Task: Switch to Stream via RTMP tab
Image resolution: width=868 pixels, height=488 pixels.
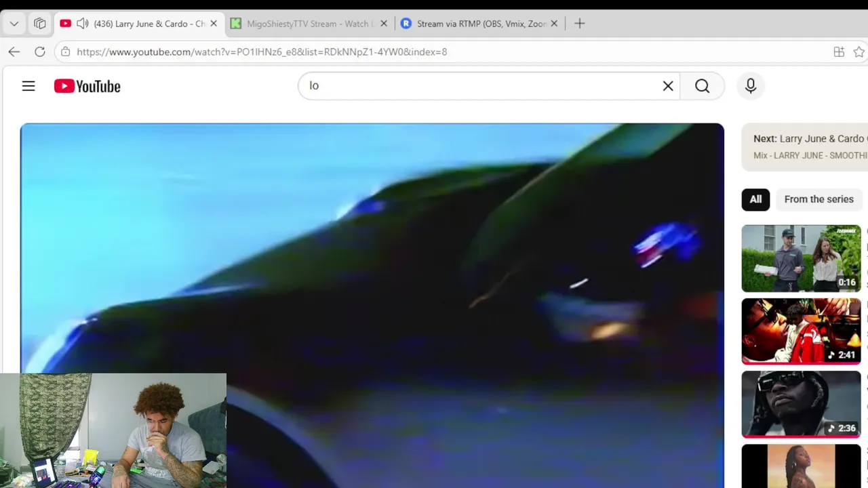Action: pos(479,24)
